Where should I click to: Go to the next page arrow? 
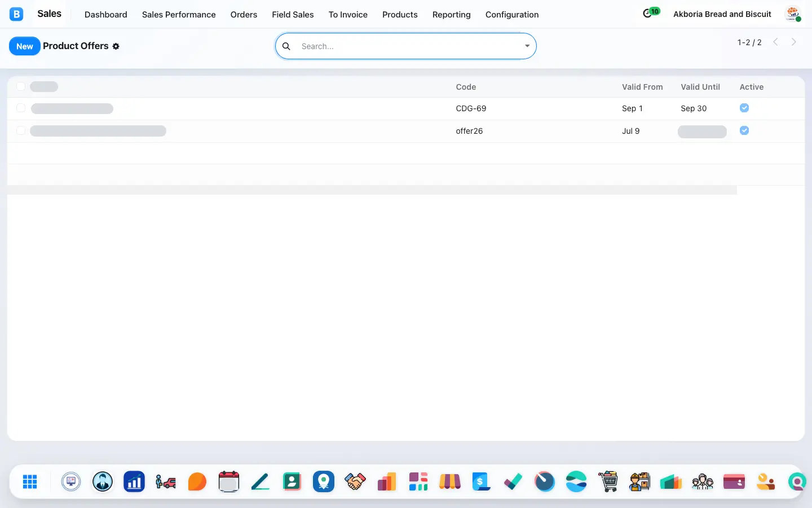point(794,42)
